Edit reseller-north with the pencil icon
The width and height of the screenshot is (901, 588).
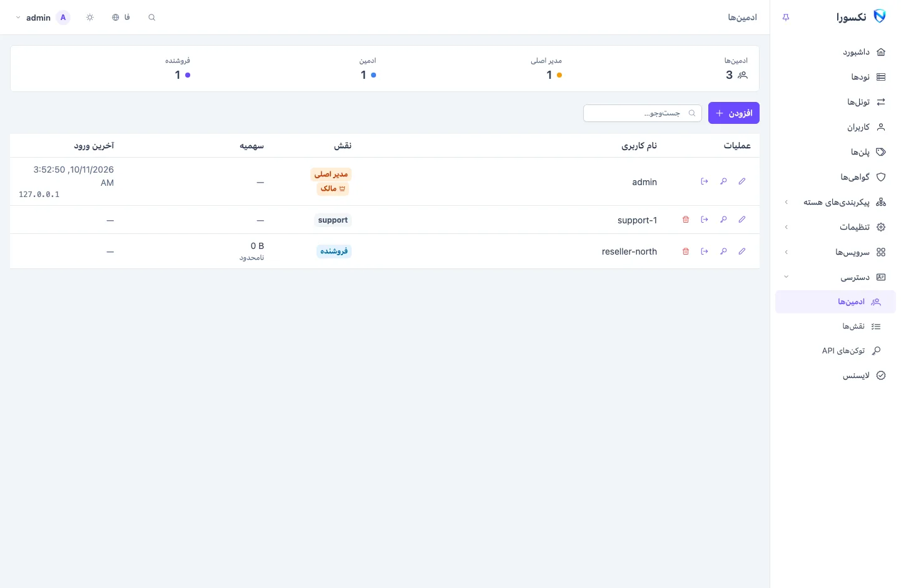coord(742,251)
